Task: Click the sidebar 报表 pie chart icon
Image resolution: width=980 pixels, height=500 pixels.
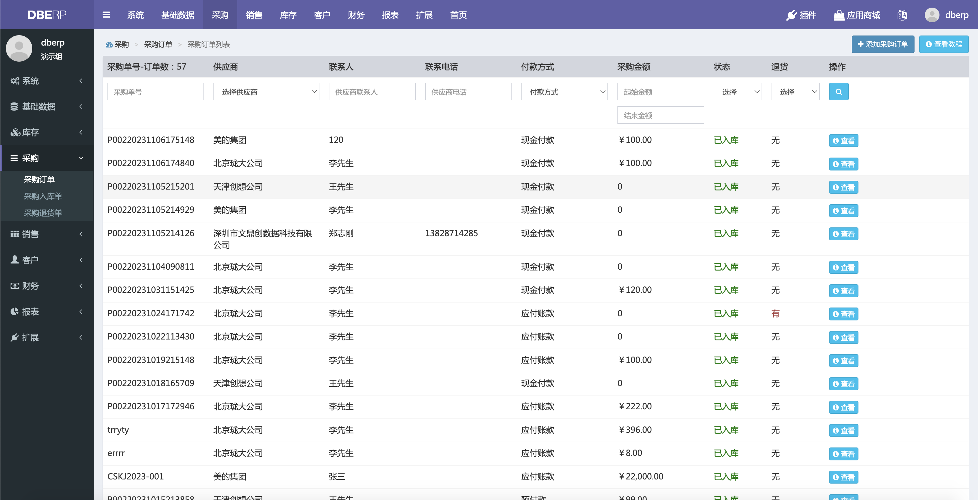Action: [14, 311]
